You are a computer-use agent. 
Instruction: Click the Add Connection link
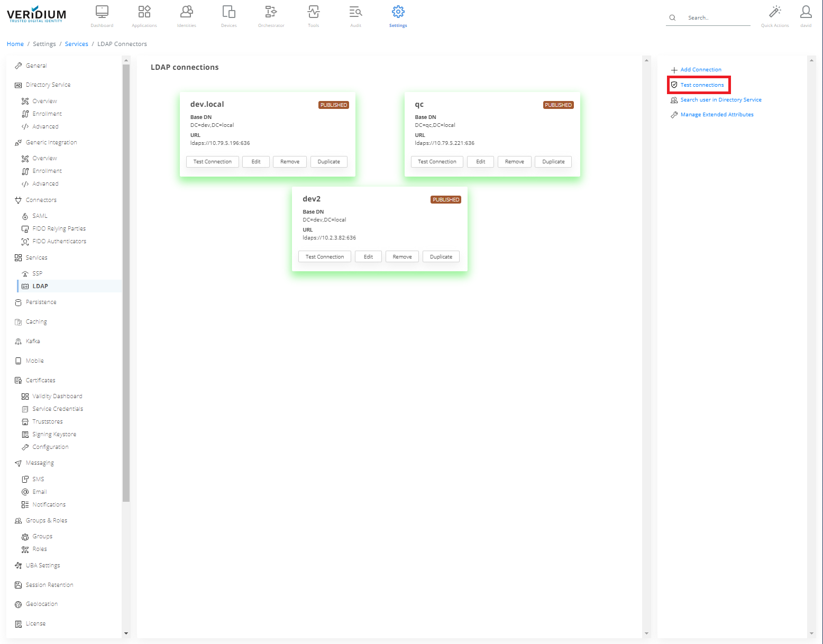pyautogui.click(x=700, y=70)
